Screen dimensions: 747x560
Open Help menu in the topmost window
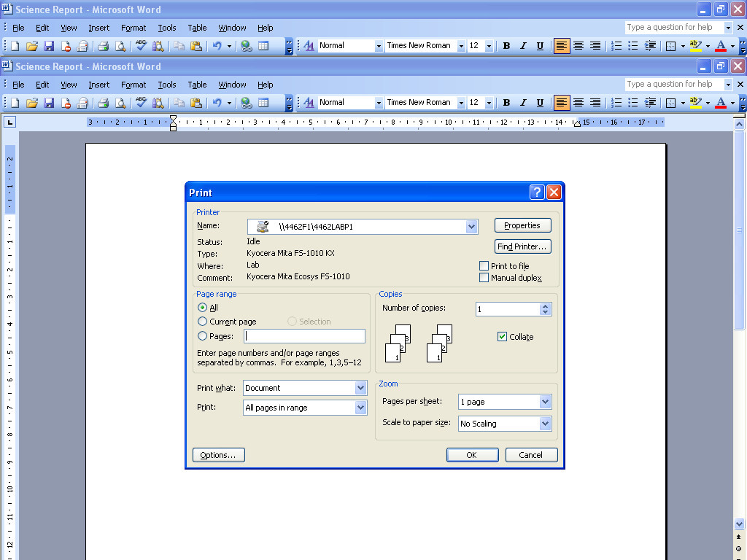tap(266, 28)
